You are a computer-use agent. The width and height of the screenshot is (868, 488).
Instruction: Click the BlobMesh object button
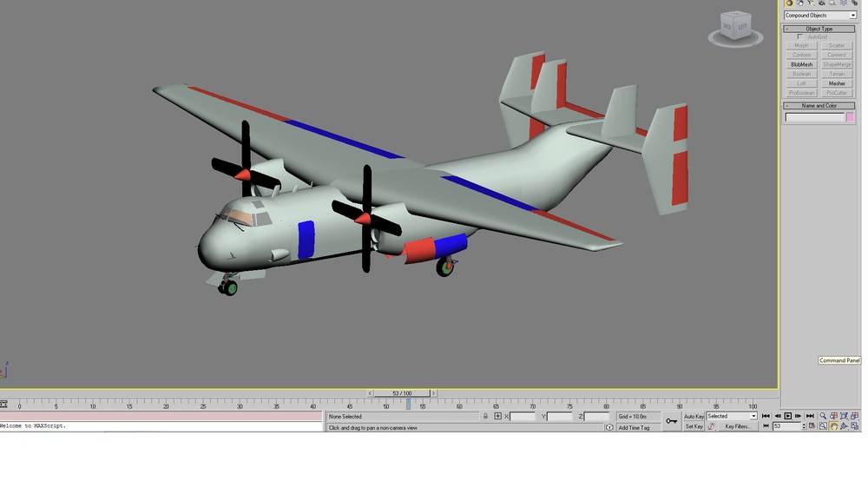(801, 65)
